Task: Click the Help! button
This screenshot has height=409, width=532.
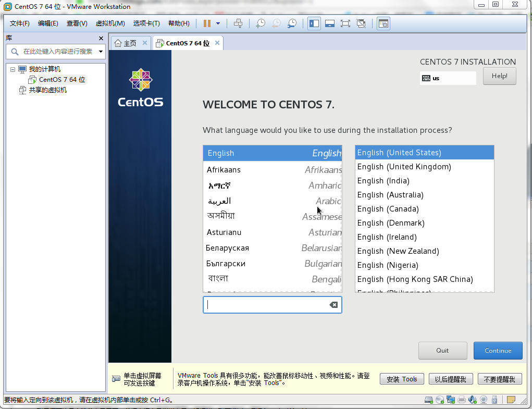Action: [499, 76]
